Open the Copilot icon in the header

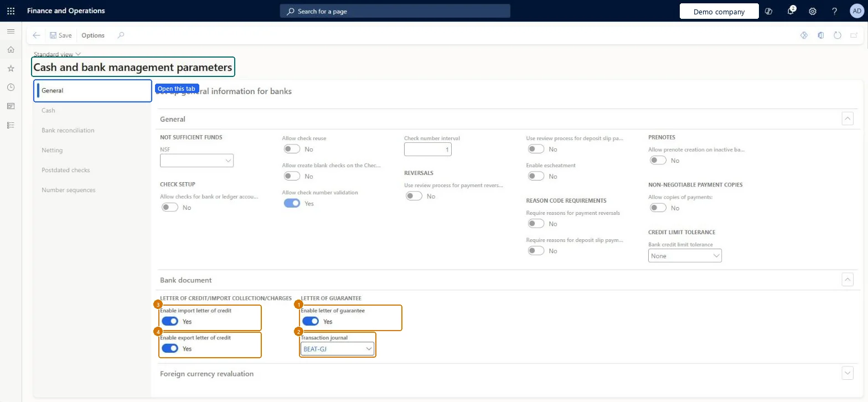tap(768, 11)
